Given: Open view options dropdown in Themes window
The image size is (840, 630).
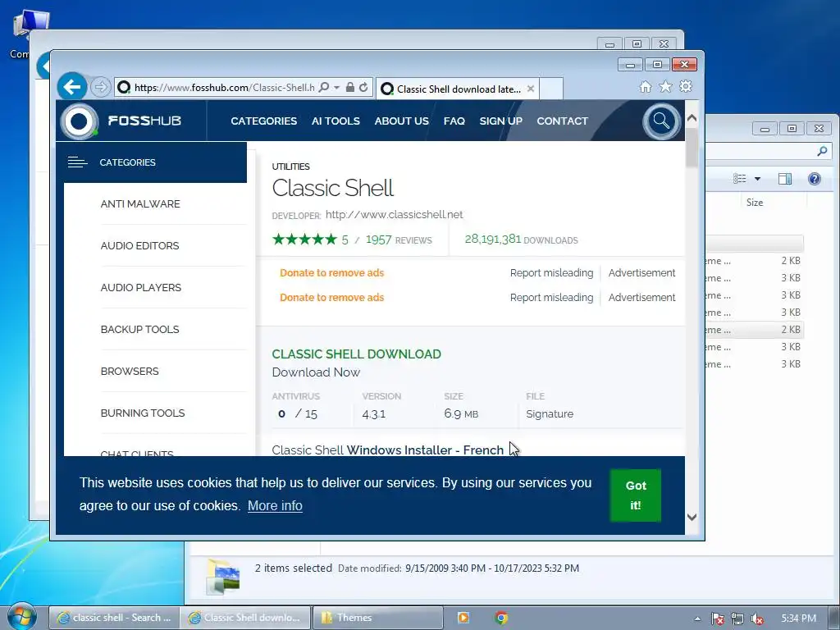Looking at the screenshot, I should (x=757, y=179).
